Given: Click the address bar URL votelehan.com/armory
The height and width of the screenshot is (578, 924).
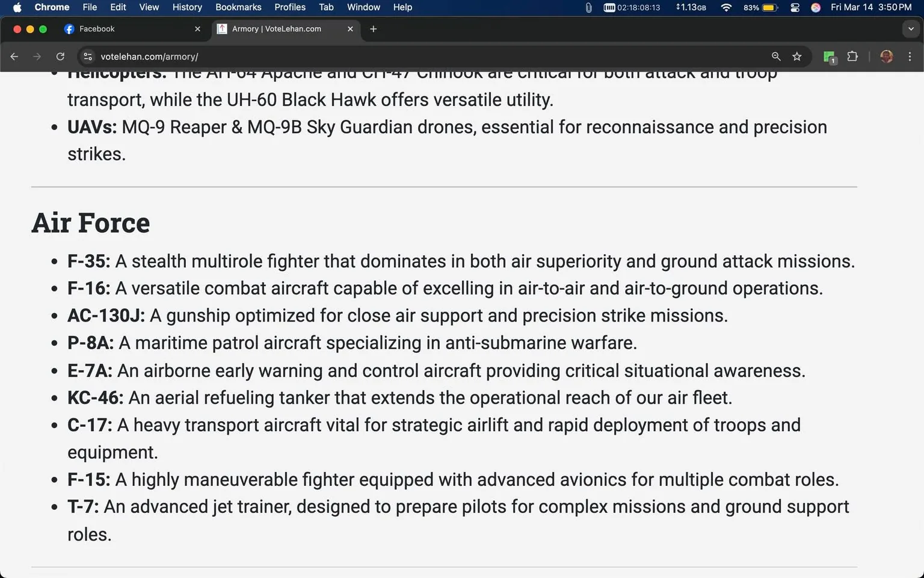Looking at the screenshot, I should (x=149, y=56).
